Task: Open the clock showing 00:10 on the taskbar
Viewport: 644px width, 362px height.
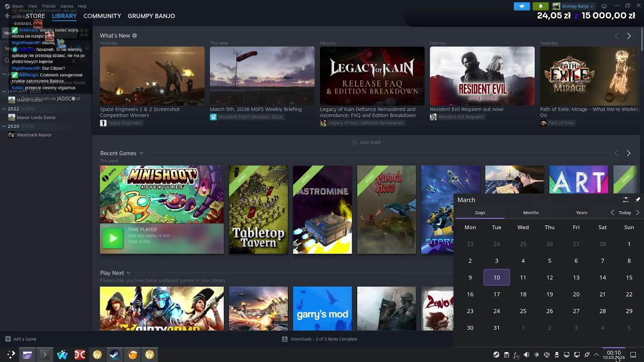Action: (x=614, y=354)
